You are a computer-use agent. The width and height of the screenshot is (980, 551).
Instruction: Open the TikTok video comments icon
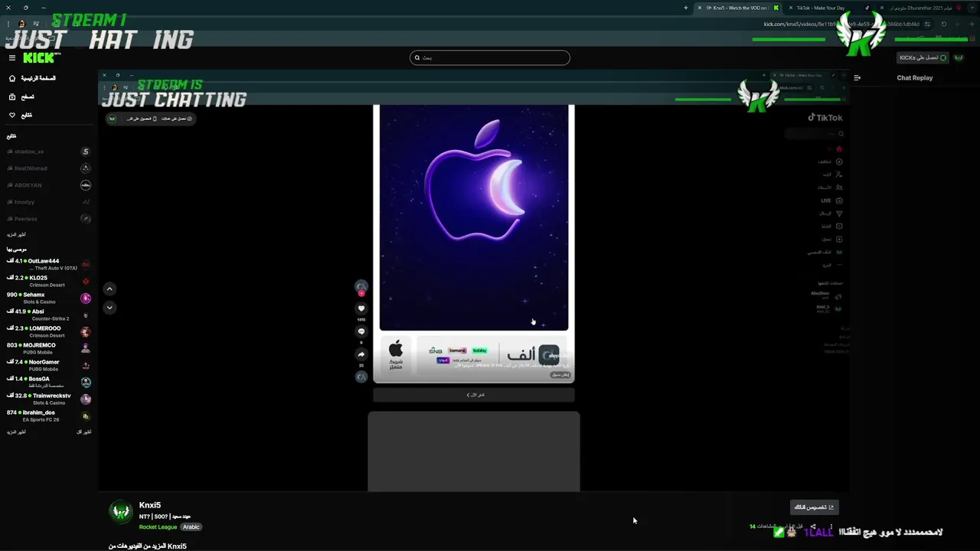[x=361, y=331]
